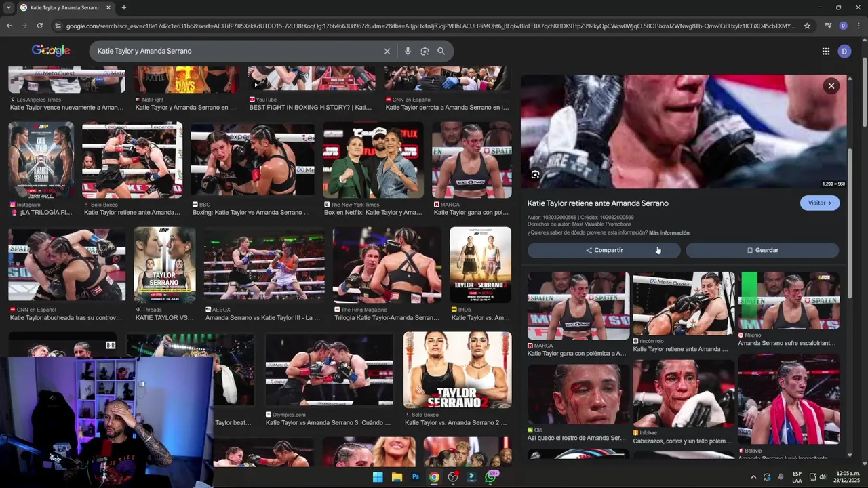The height and width of the screenshot is (488, 868).
Task: Open the IMDb Katie Taylor poster thumbnail
Action: [480, 265]
